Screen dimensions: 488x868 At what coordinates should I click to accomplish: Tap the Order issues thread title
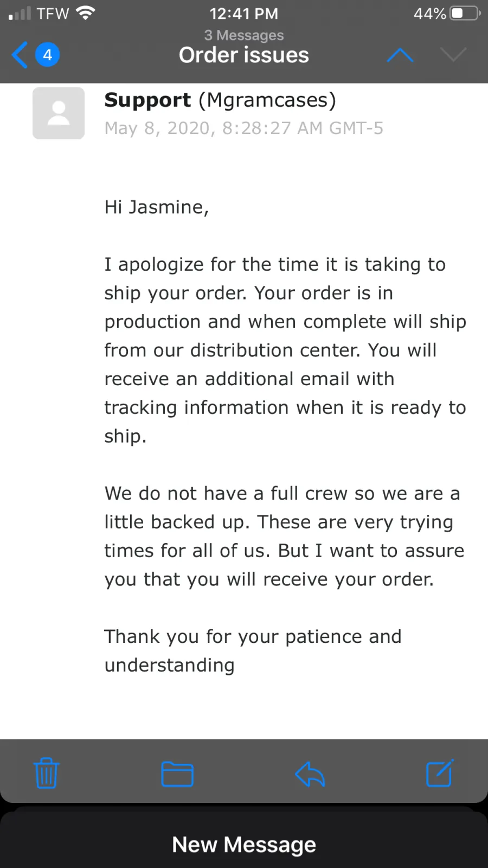244,55
